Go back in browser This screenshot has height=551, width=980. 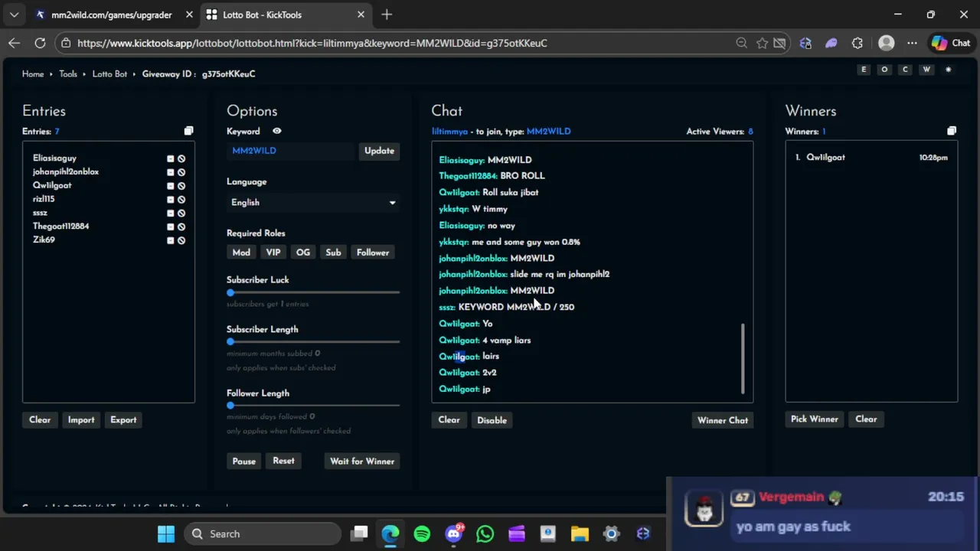15,43
